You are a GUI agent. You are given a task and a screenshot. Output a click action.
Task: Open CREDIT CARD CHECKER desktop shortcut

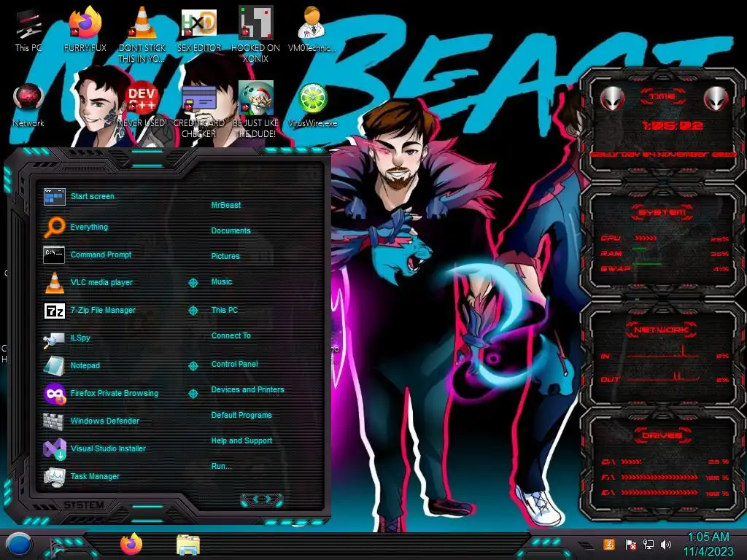click(x=198, y=111)
